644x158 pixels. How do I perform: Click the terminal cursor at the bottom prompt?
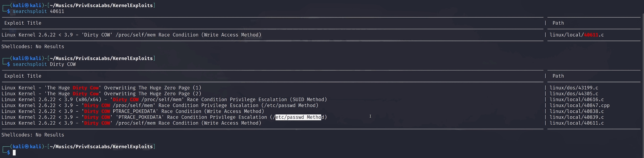click(x=14, y=153)
